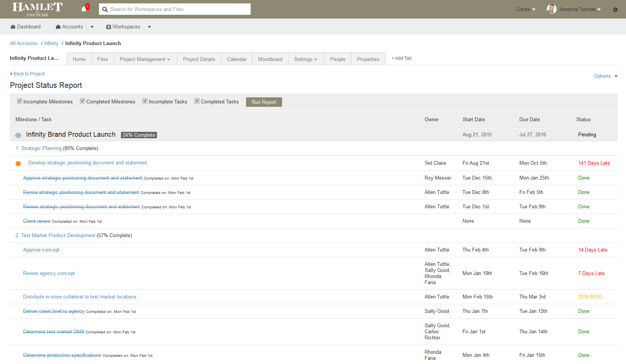
Task: Click the Status column header
Action: [x=584, y=120]
